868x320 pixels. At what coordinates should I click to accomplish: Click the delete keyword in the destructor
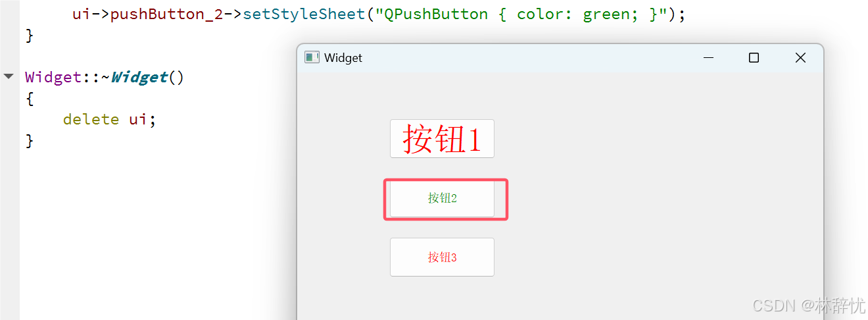pyautogui.click(x=91, y=119)
